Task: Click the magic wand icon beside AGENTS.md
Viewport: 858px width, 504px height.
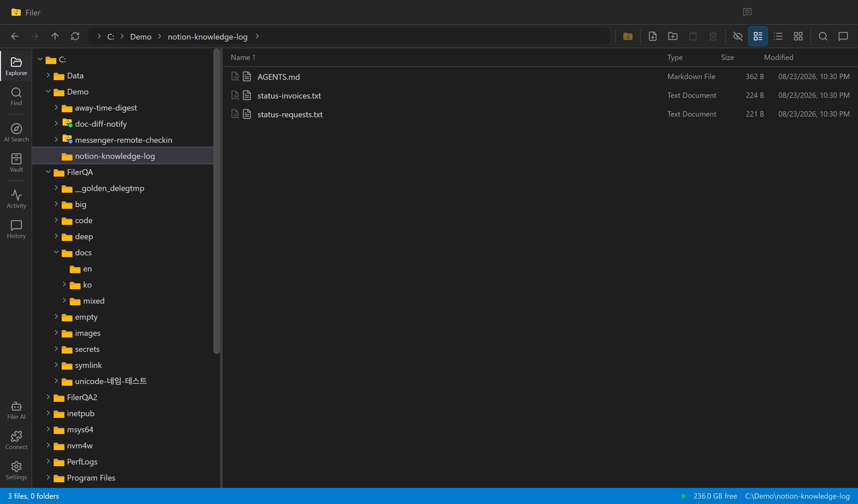Action: point(235,76)
